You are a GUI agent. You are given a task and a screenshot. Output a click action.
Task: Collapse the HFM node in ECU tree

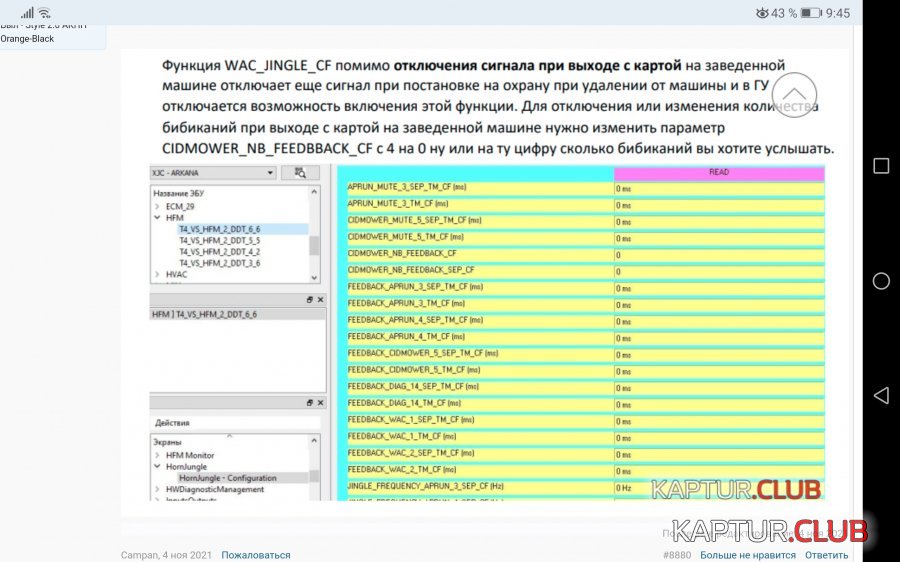coord(157,217)
